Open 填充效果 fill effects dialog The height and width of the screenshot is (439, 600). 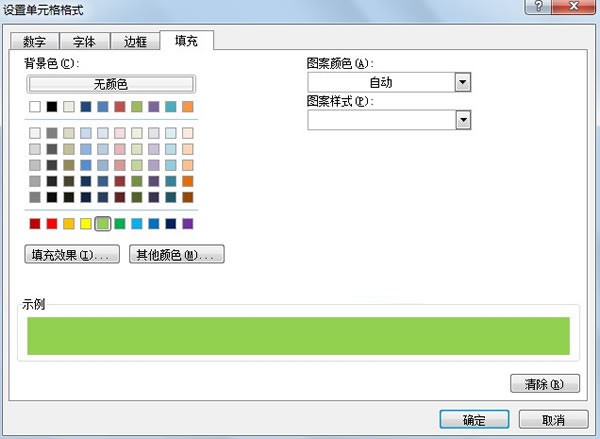tap(72, 255)
